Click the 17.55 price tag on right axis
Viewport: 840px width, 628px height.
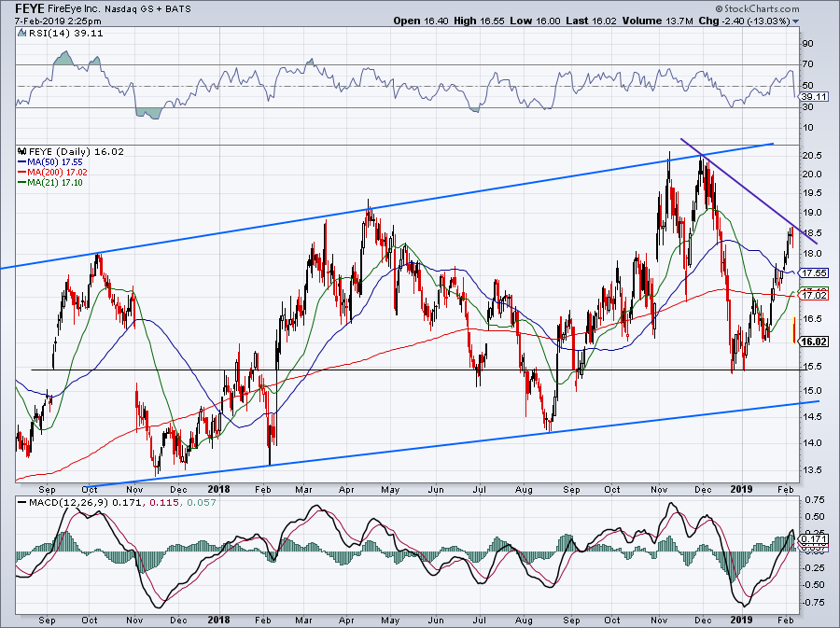[814, 273]
